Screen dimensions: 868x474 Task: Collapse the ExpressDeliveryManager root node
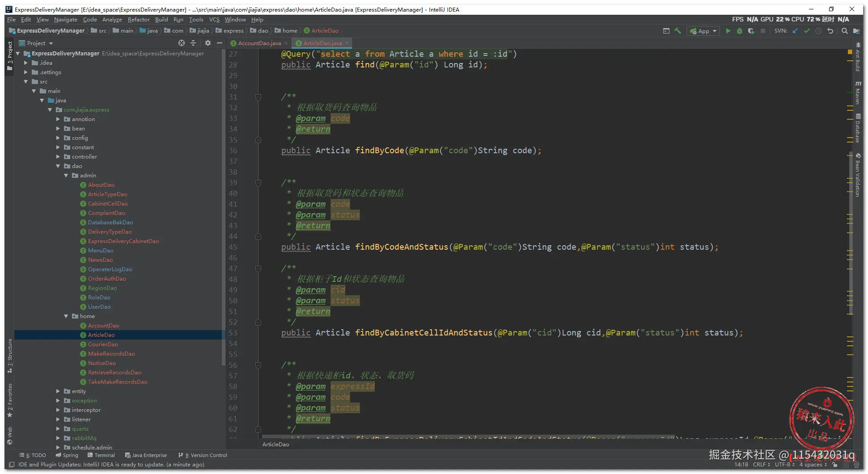click(18, 54)
